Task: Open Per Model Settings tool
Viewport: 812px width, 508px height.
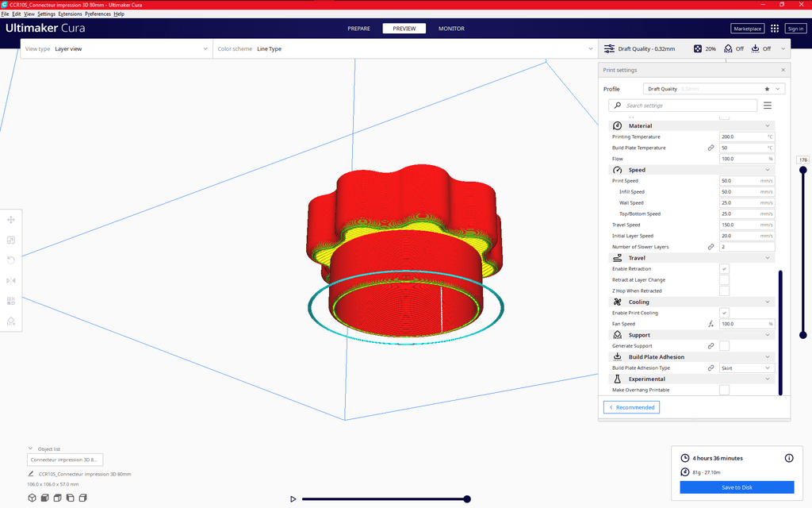Action: [x=11, y=301]
